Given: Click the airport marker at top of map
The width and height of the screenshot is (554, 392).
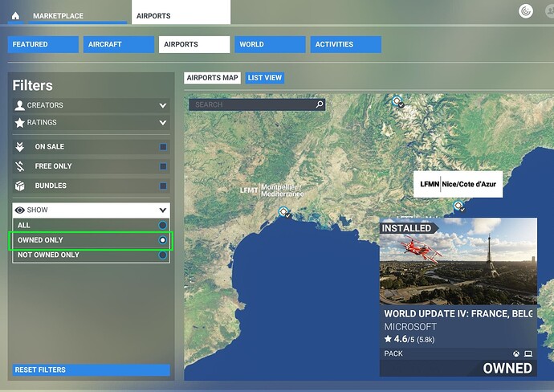Looking at the screenshot, I should [x=397, y=101].
